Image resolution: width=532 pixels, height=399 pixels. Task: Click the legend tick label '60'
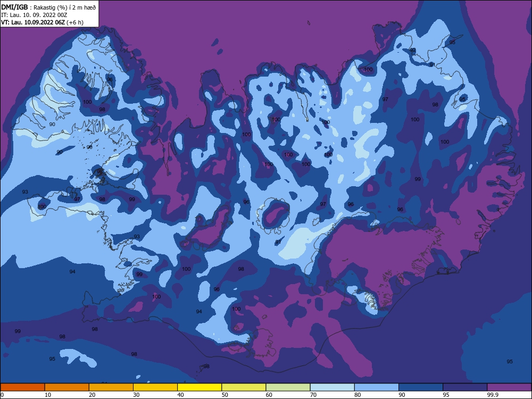(269, 395)
